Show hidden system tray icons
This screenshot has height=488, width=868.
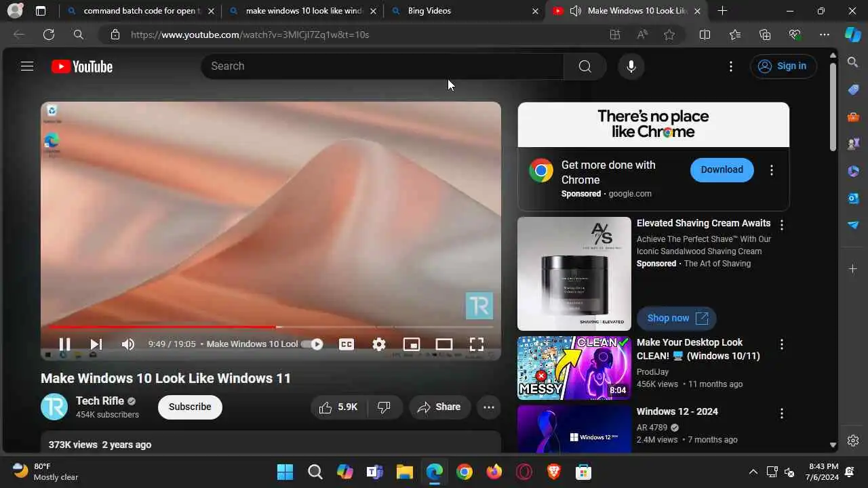coord(753,472)
